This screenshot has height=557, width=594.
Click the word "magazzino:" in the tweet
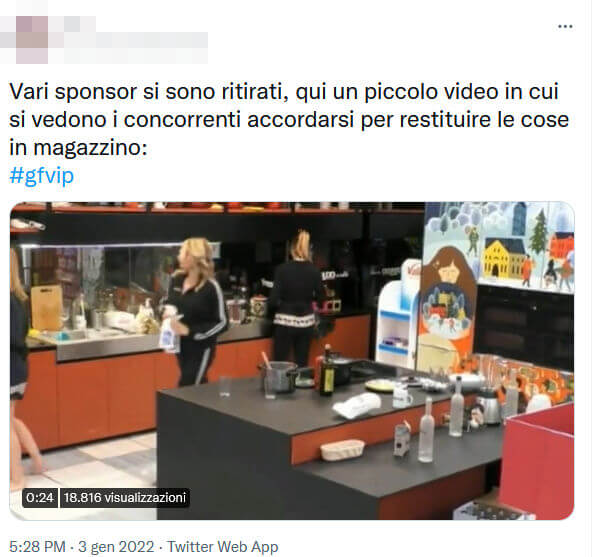click(90, 148)
